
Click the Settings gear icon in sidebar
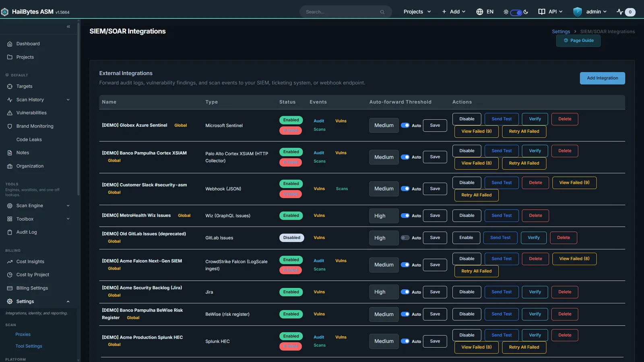[10, 301]
